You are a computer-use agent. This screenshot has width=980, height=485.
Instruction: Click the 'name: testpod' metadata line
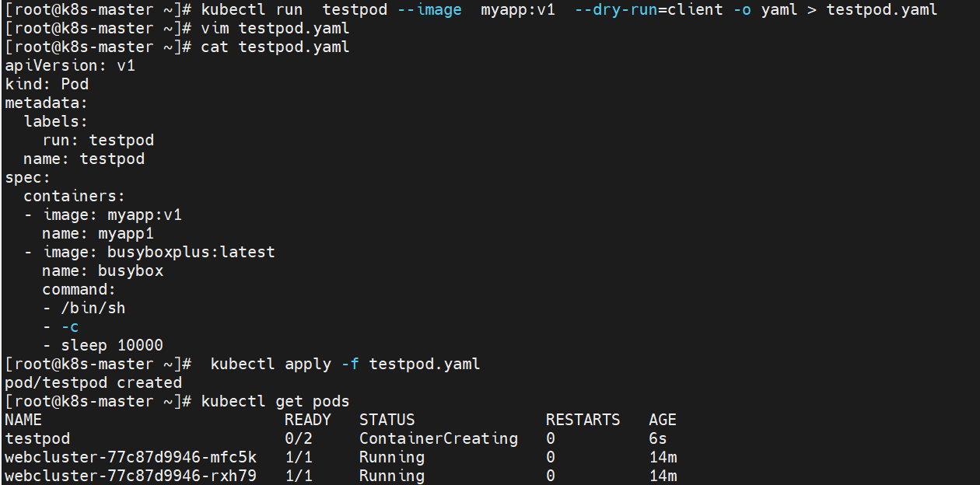[x=84, y=159]
